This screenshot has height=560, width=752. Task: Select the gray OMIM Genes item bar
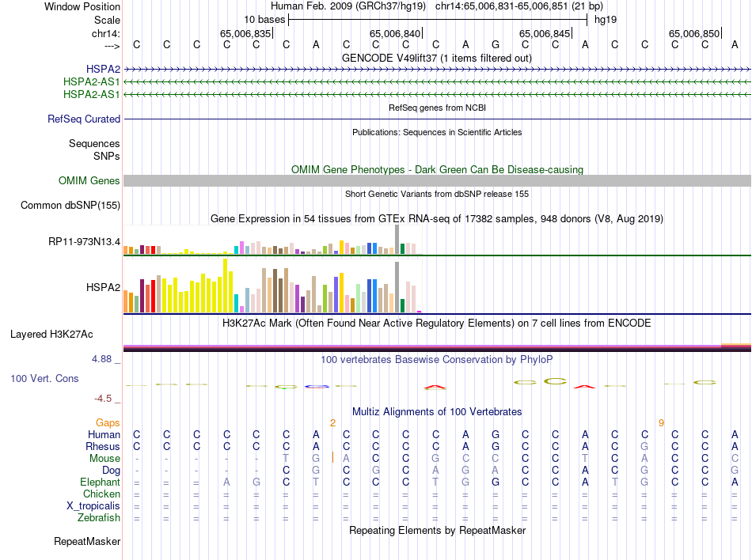point(437,181)
